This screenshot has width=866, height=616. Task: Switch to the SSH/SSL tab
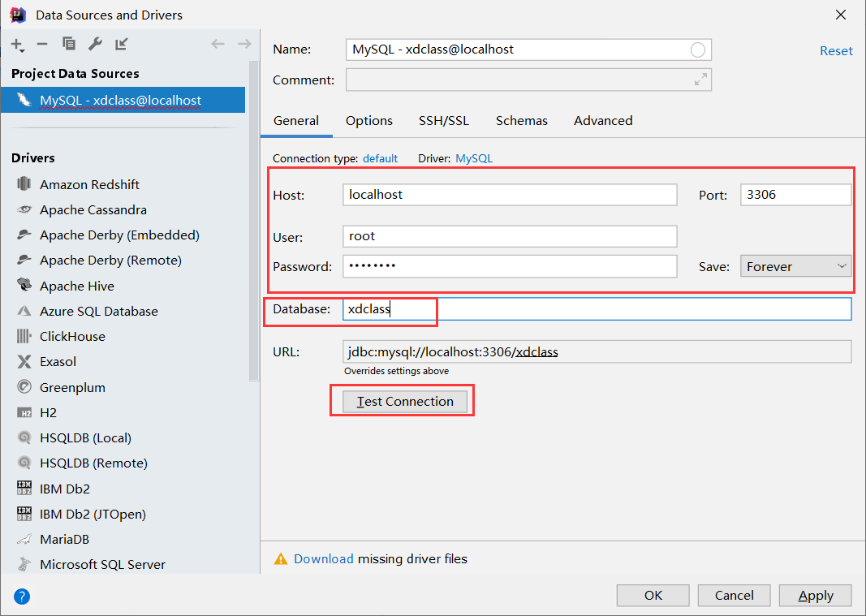pos(443,120)
